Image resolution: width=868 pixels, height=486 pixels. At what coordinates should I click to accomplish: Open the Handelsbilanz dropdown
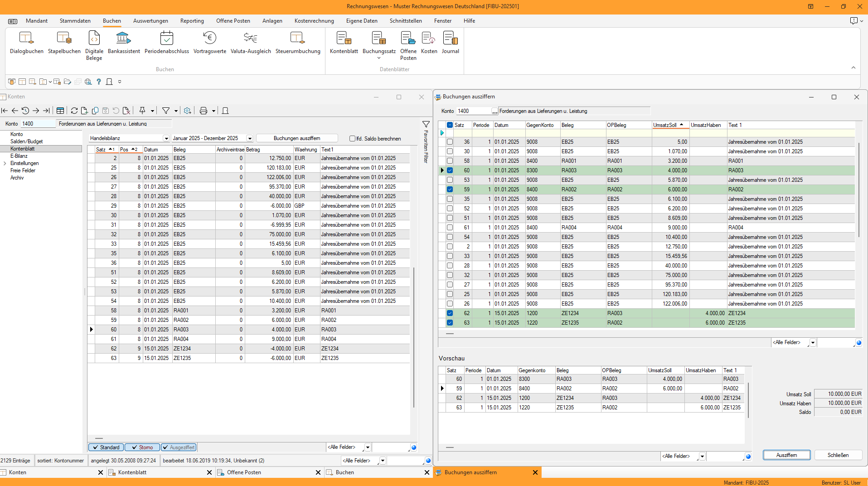166,138
